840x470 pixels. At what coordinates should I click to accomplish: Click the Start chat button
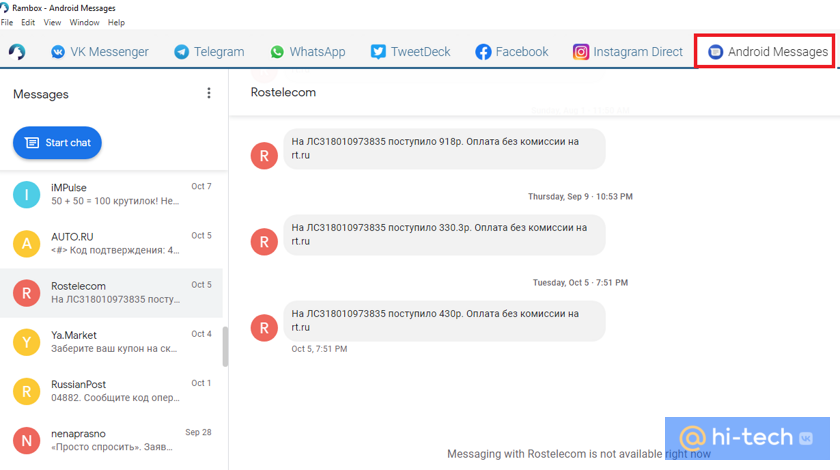(x=57, y=143)
